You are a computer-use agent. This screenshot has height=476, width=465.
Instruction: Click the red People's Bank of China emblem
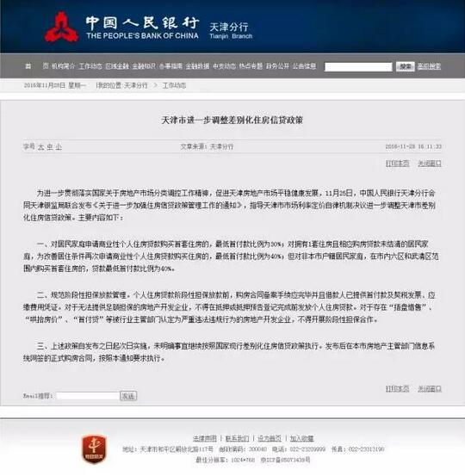pyautogui.click(x=62, y=28)
